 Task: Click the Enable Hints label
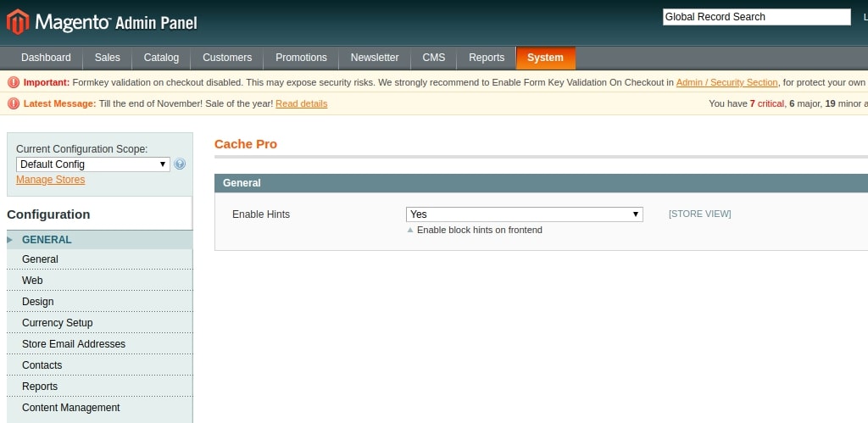click(x=261, y=214)
